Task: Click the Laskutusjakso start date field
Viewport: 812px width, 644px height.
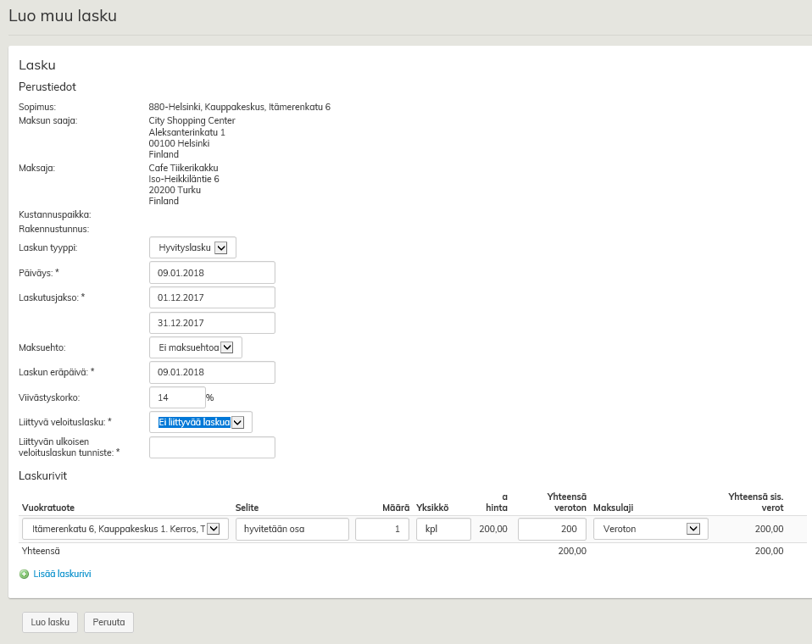Action: click(212, 297)
